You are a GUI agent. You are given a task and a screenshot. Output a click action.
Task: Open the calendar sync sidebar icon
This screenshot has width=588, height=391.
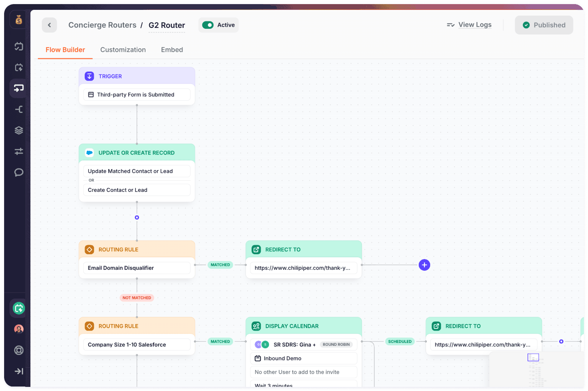click(19, 46)
